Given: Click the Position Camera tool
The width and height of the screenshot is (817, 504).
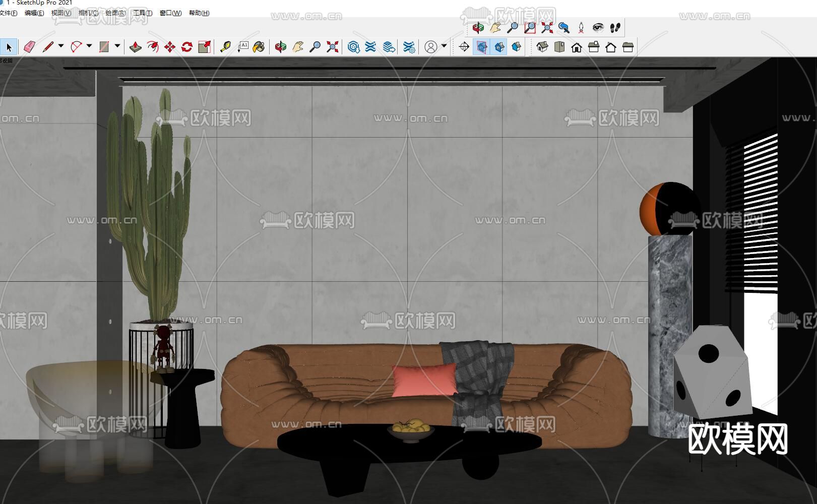Looking at the screenshot, I should (581, 28).
